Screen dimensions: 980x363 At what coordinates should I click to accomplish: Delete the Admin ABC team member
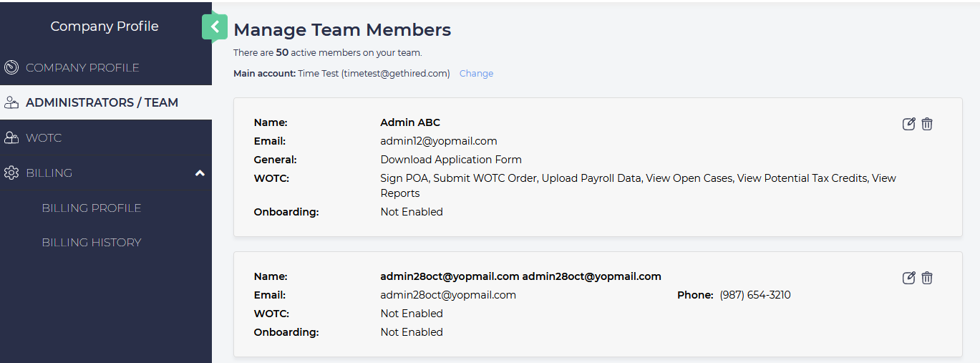click(927, 124)
